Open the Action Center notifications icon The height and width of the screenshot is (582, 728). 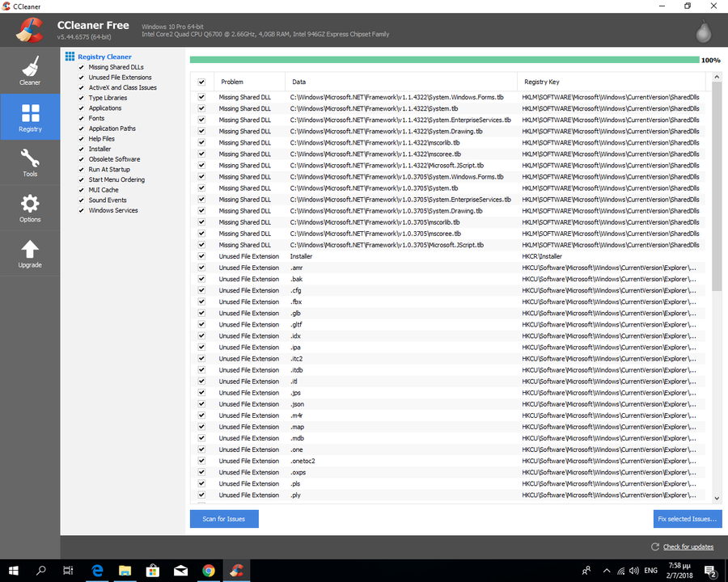[x=710, y=571]
